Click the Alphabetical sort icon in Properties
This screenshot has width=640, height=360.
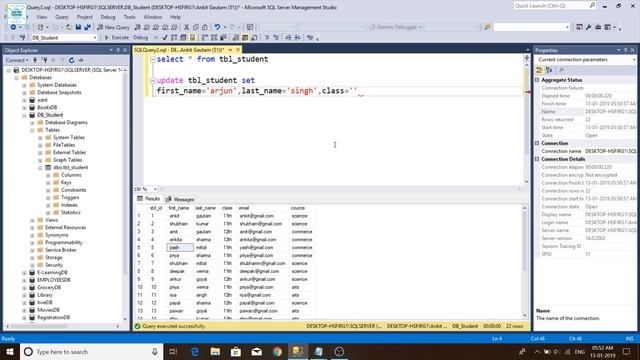coord(549,70)
